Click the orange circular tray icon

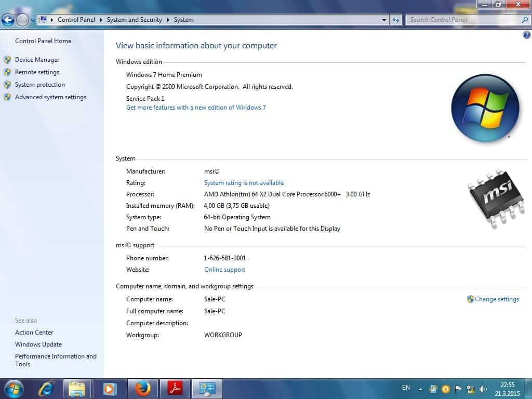tap(445, 389)
